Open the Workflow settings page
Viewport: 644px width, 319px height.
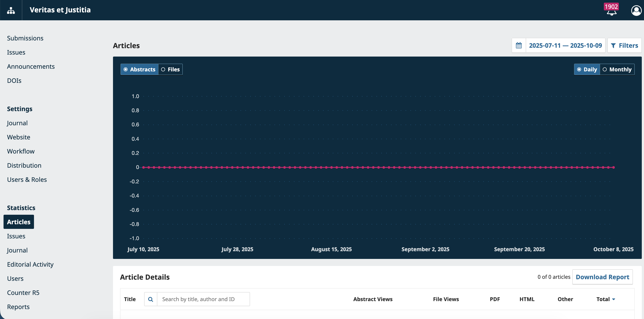tap(21, 151)
